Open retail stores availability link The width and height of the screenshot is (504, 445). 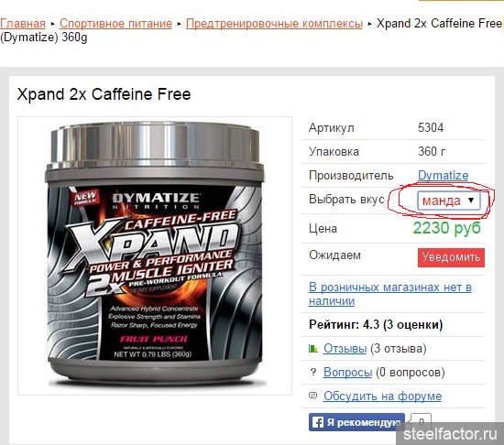[389, 294]
